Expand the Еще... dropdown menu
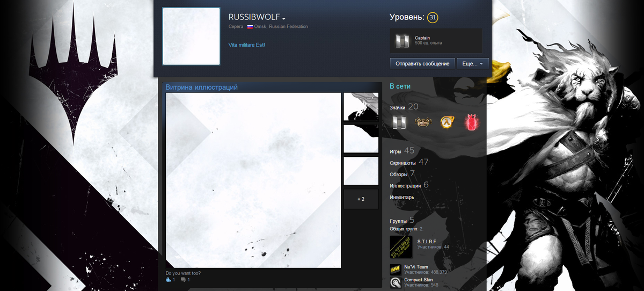The image size is (644, 291). tap(473, 63)
